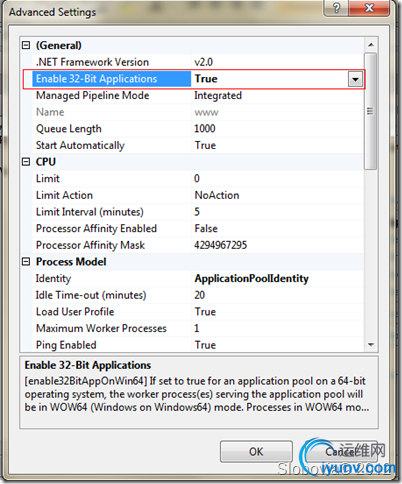Click the ApplicationPoolIdentity value
This screenshot has width=402, height=484.
coord(252,279)
